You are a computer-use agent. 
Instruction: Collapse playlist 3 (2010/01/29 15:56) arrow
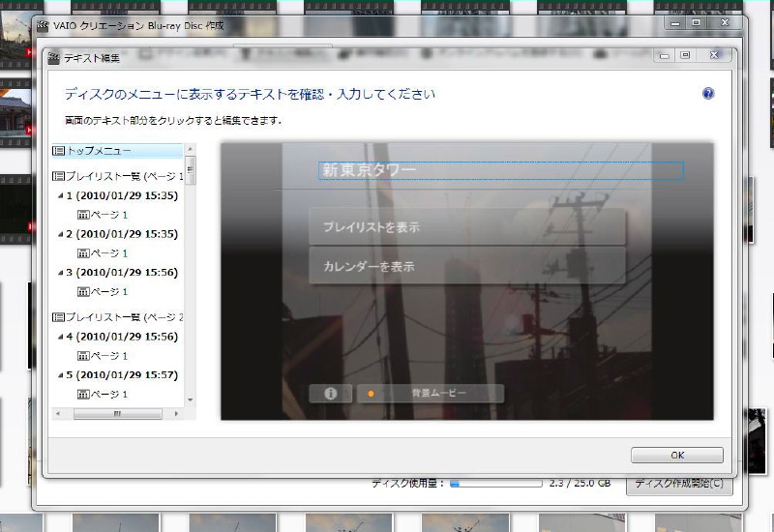(x=60, y=273)
